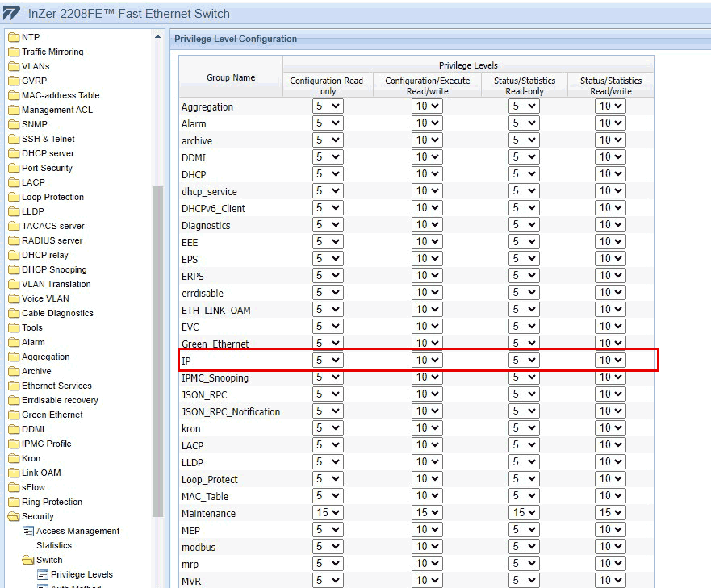This screenshot has height=588, width=711.
Task: Open Aggregation Configuration/Execute Read/write dropdown
Action: (427, 106)
